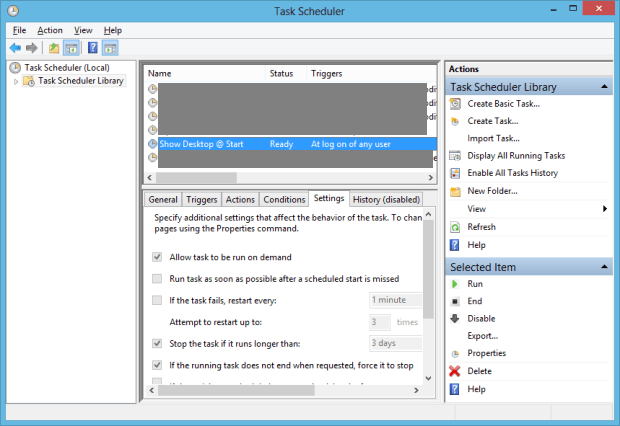Image resolution: width=620 pixels, height=426 pixels.
Task: Click the clock icon beside Show Desktop @ Start
Action: 152,144
